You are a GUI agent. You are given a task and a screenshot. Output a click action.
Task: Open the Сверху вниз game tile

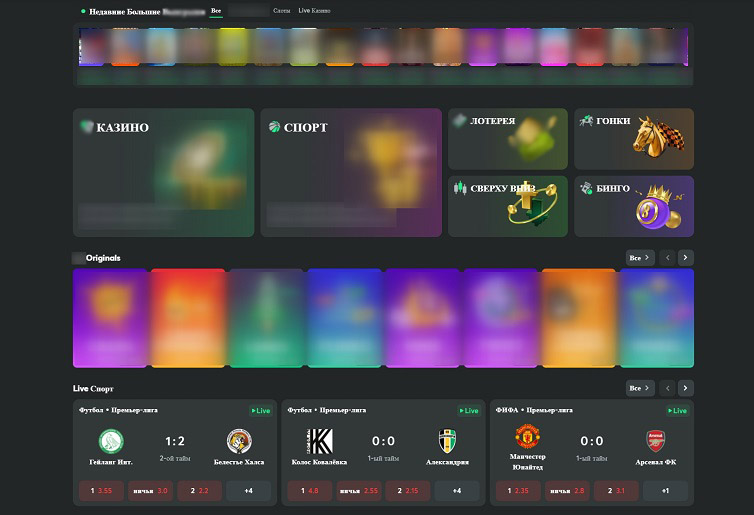tap(507, 206)
